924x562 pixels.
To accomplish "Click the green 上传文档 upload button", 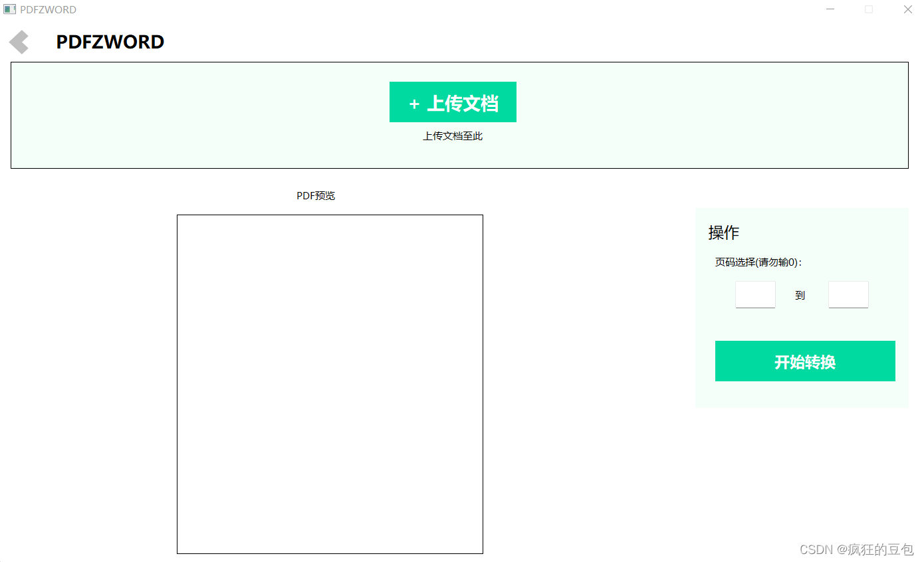I will coord(453,102).
